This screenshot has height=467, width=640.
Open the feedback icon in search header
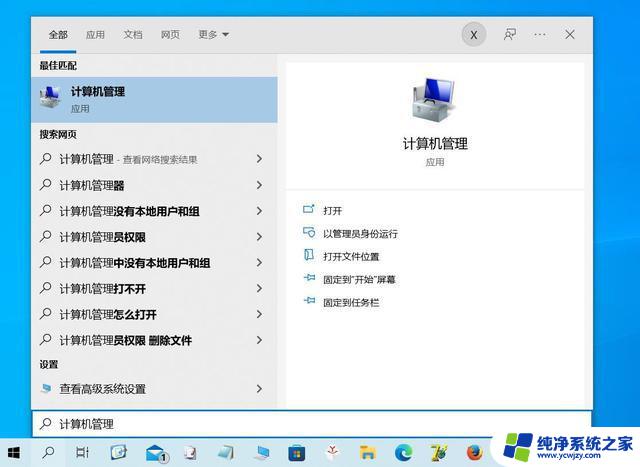click(x=509, y=35)
